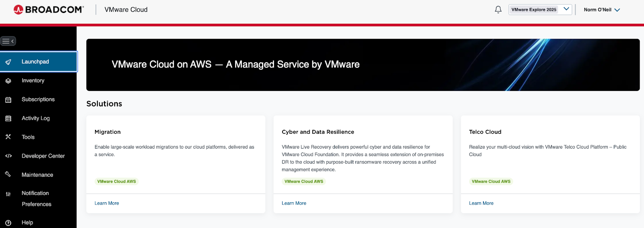Click the Tools crossed-wrench icon
This screenshot has height=228, width=644.
click(8, 137)
